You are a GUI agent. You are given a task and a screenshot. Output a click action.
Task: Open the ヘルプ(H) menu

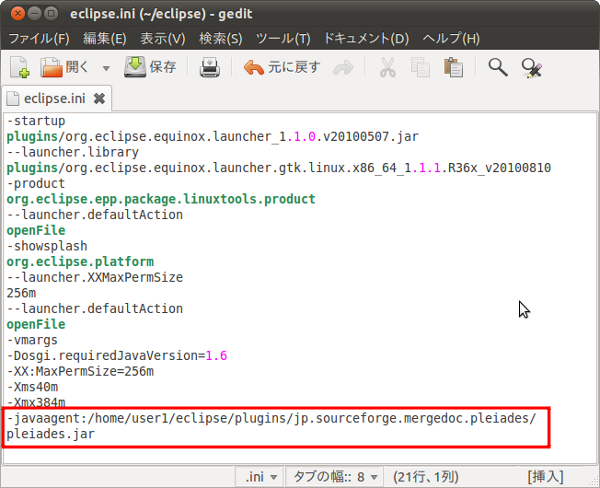click(451, 38)
